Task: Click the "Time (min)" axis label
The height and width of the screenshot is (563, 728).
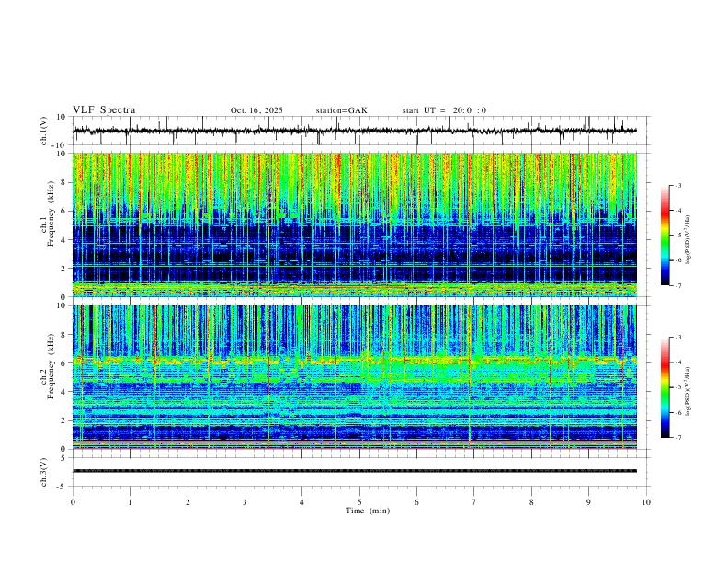Action: (368, 511)
